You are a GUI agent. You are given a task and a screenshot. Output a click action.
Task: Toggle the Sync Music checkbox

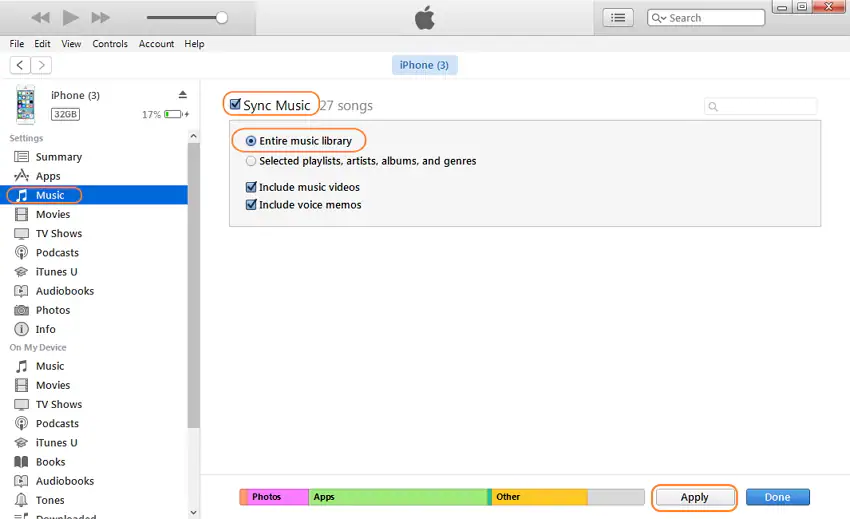235,104
